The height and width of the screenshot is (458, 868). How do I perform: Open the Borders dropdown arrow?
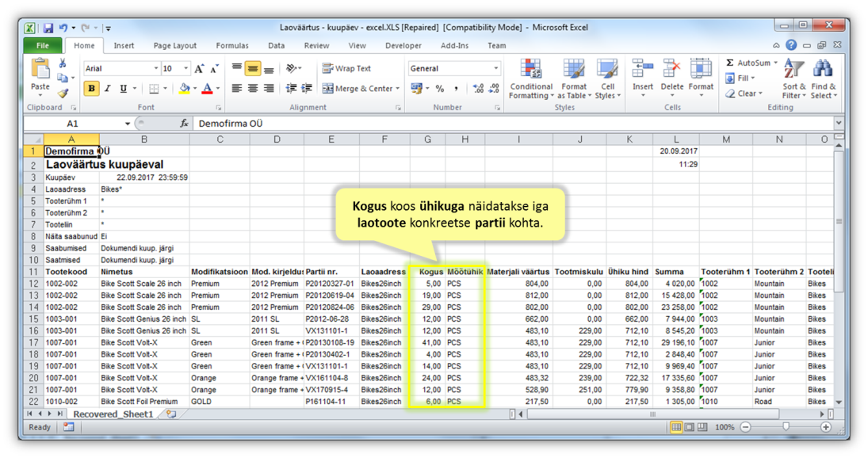point(166,89)
